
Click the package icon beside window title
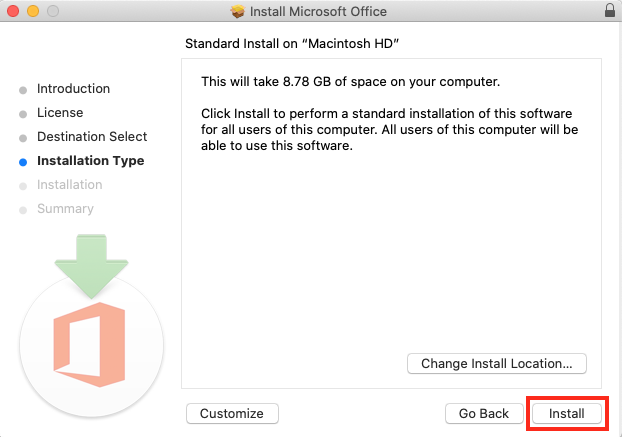click(x=238, y=12)
